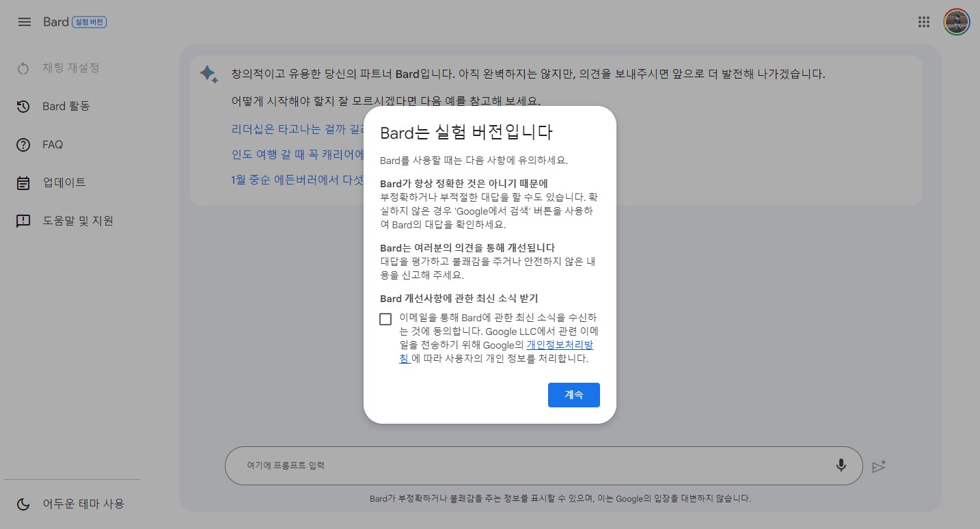Viewport: 980px width, 529px height.
Task: Click the 채팅 재설정 reset icon
Action: tap(24, 68)
